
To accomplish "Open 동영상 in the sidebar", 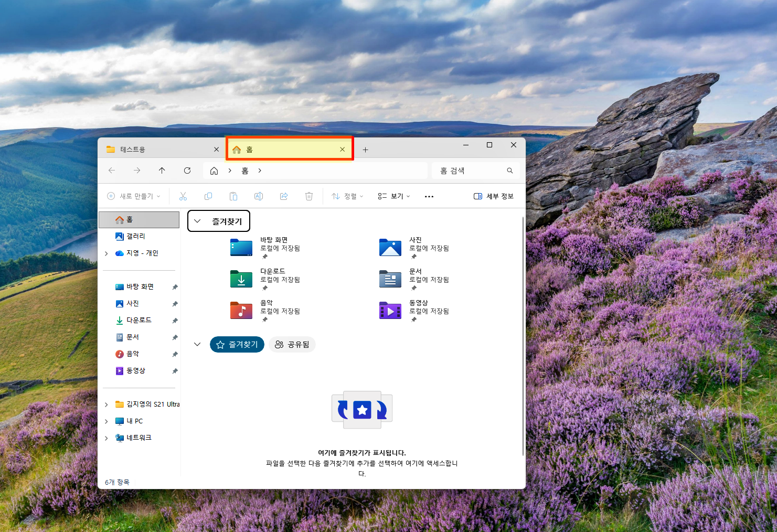I will coord(130,371).
